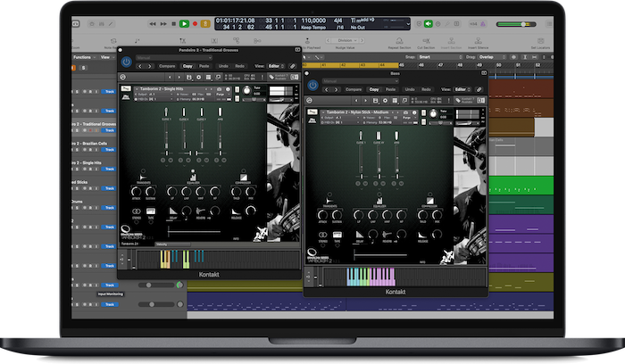Click the Delay icon in Pandeiro instrument
The width and height of the screenshot is (625, 364).
173,211
